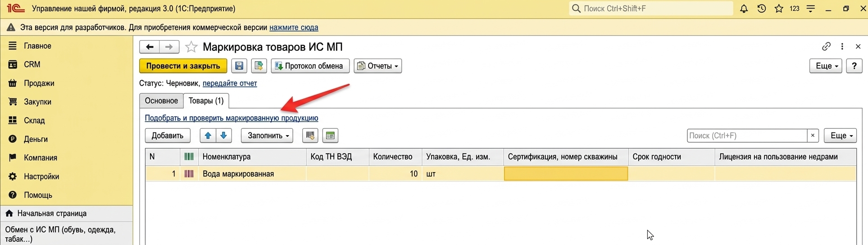Click the table settings icon beside barcode button
This screenshot has width=868, height=245.
coord(330,136)
